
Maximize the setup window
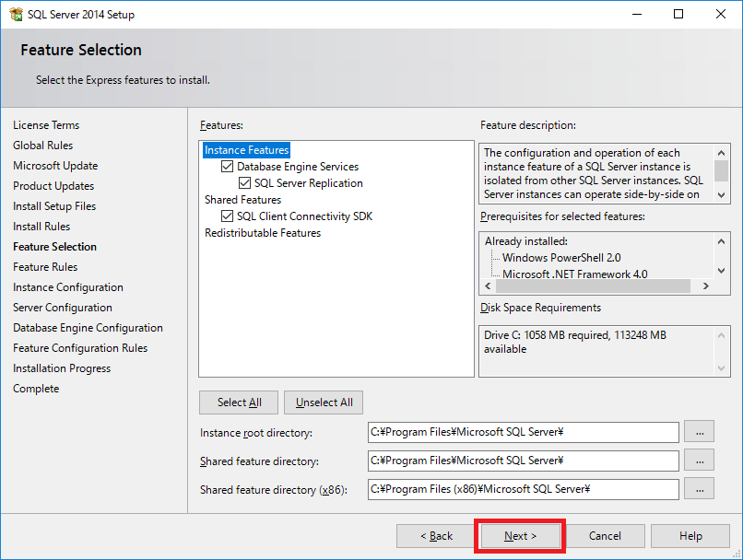tap(678, 14)
